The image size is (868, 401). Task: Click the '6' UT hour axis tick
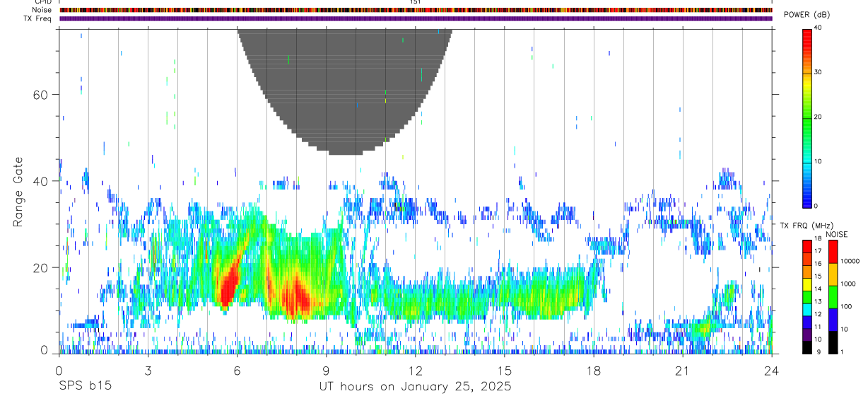pos(237,371)
